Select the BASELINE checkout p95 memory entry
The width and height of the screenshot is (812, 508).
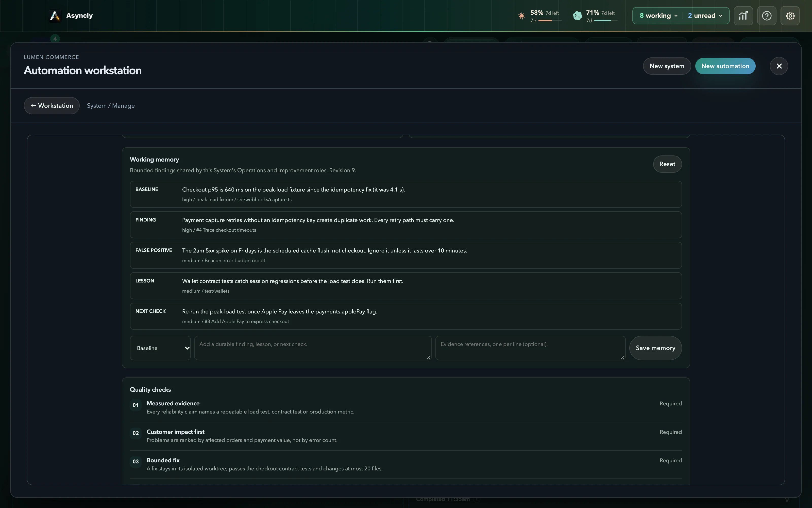[x=406, y=194]
